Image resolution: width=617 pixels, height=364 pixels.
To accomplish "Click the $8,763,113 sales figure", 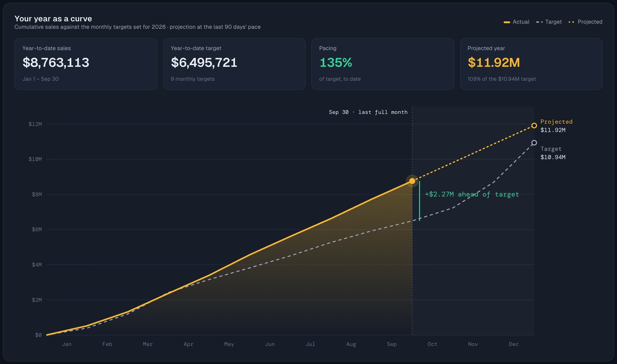I will [x=56, y=63].
